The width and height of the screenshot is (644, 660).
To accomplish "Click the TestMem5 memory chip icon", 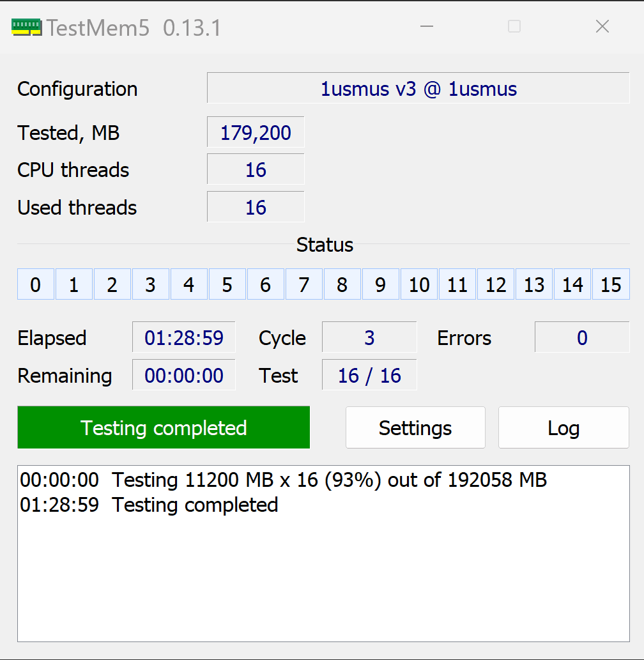I will coord(26,27).
